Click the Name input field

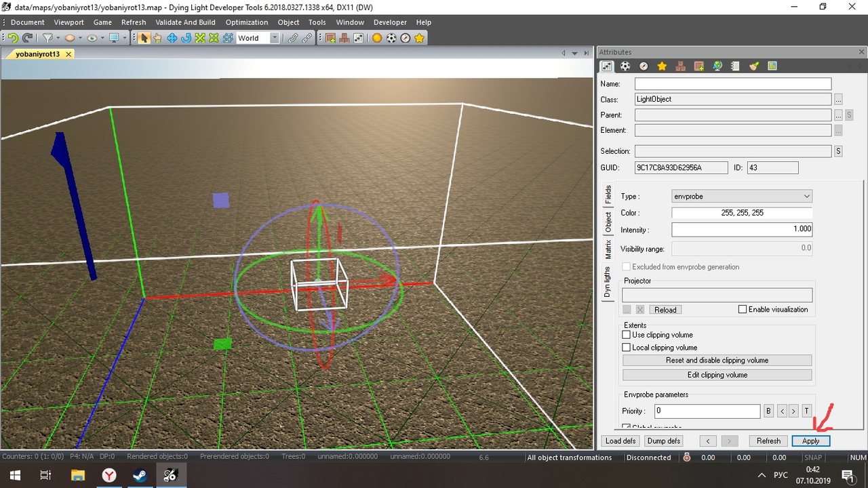click(x=732, y=84)
